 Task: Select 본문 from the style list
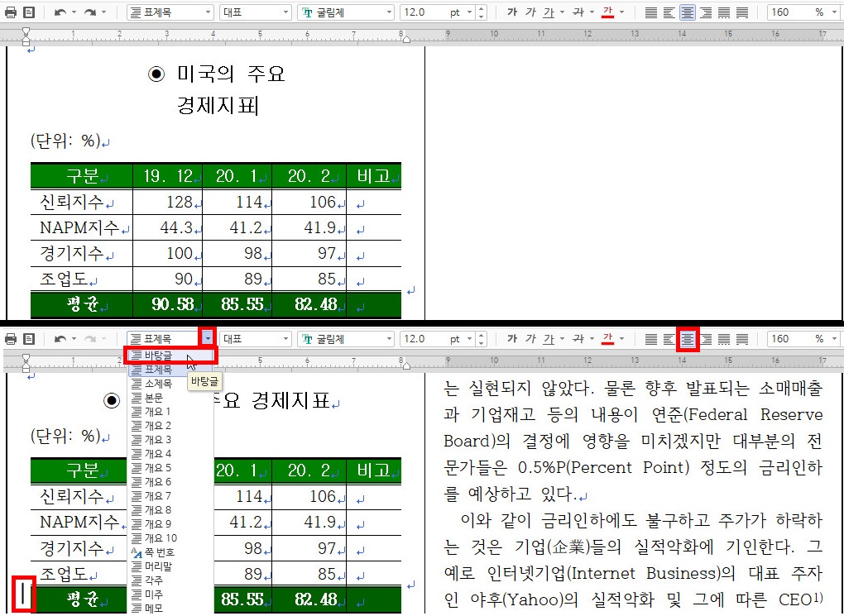[x=170, y=398]
